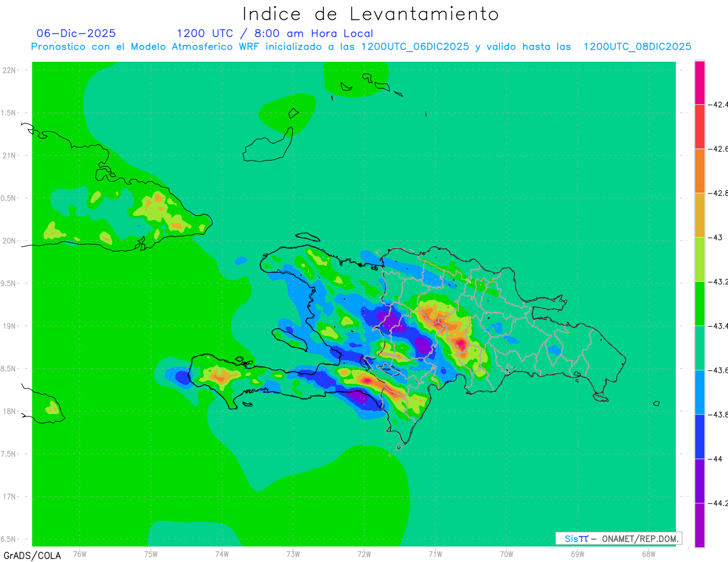Screen dimensions: 728x562
Task: Click the longitude label '73W'
Action: [293, 554]
